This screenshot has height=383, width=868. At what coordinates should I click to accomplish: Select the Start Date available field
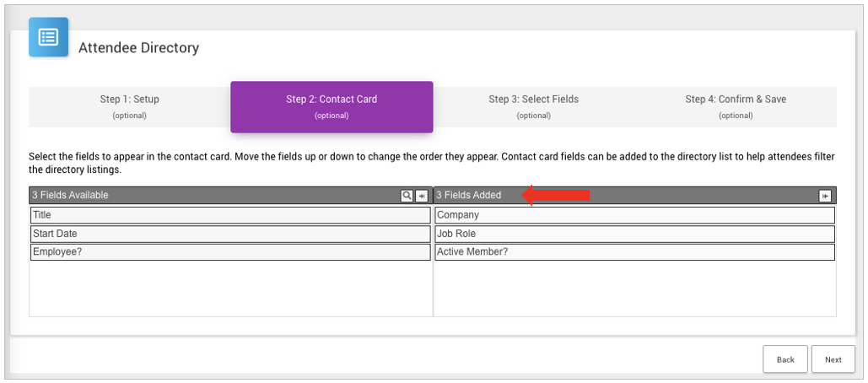click(x=230, y=234)
